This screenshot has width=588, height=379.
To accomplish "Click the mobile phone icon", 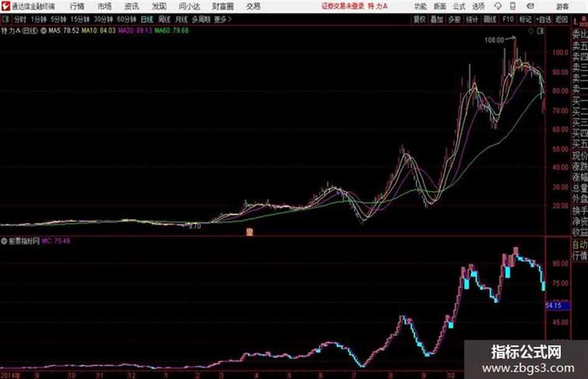I will click(513, 6).
